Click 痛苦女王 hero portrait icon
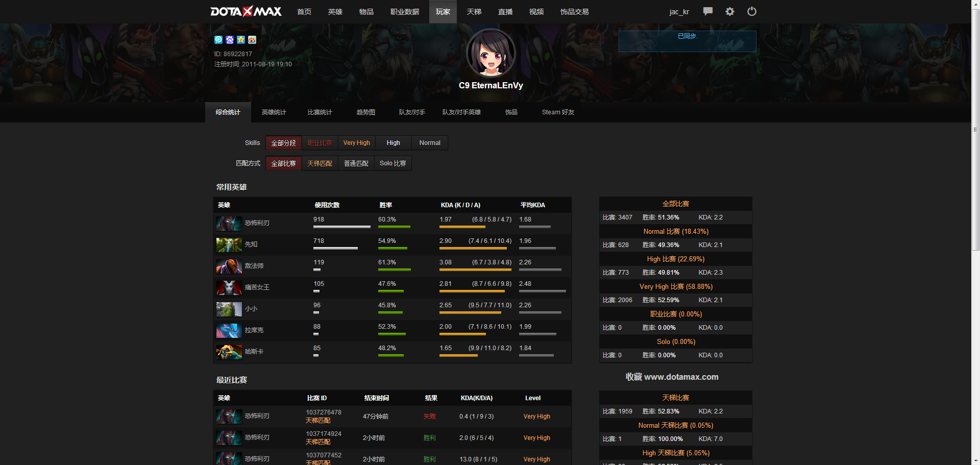This screenshot has width=980, height=465. (229, 288)
